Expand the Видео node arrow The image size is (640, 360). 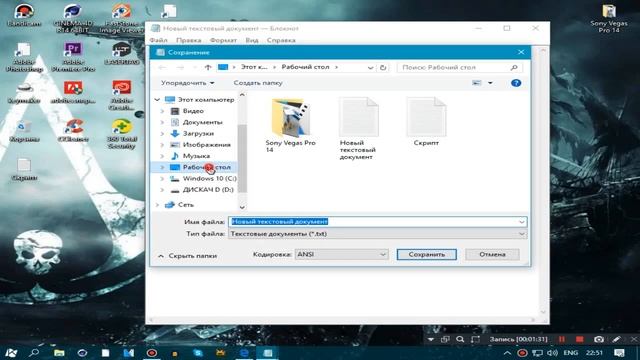point(162,111)
